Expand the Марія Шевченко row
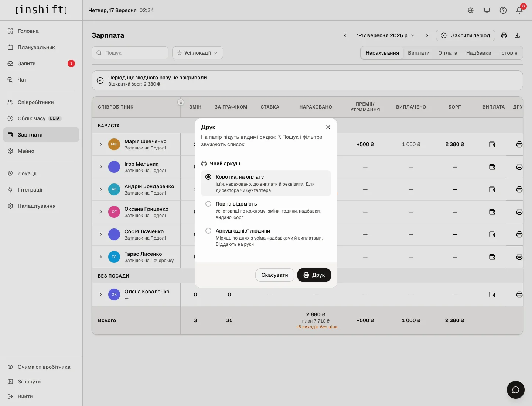Screen dimensions: 532x406 (x=101, y=144)
